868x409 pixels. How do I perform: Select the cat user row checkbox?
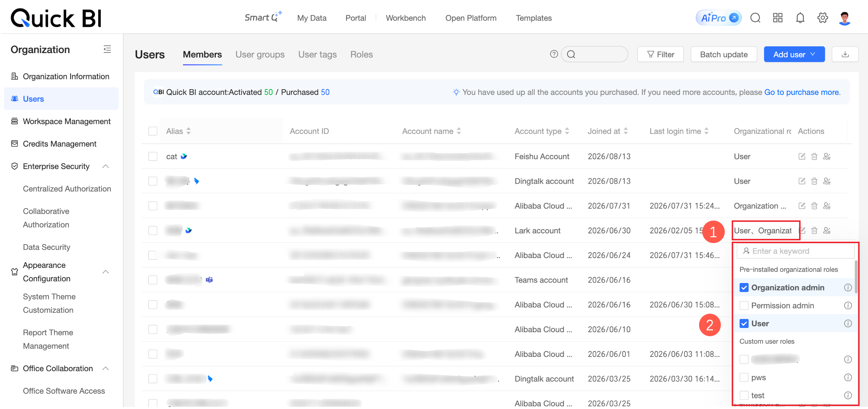153,156
